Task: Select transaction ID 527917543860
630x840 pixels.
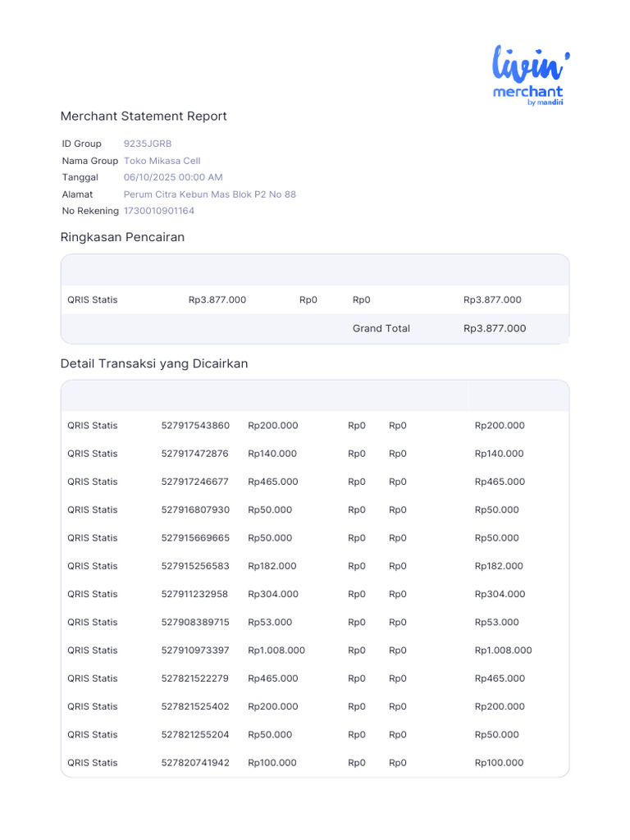Action: click(195, 426)
